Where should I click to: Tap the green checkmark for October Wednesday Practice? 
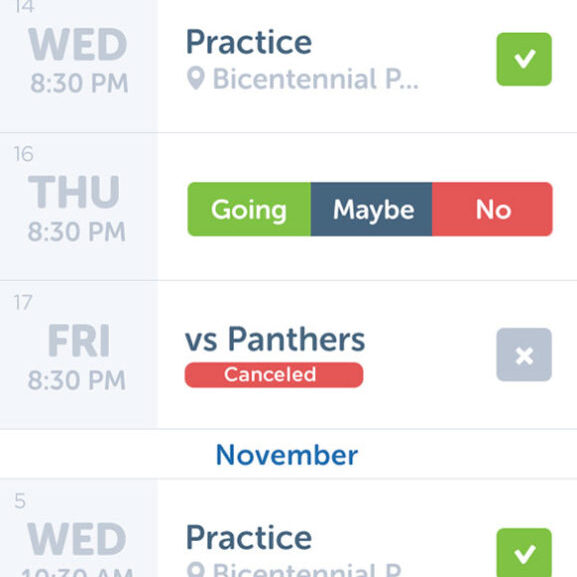[x=524, y=59]
